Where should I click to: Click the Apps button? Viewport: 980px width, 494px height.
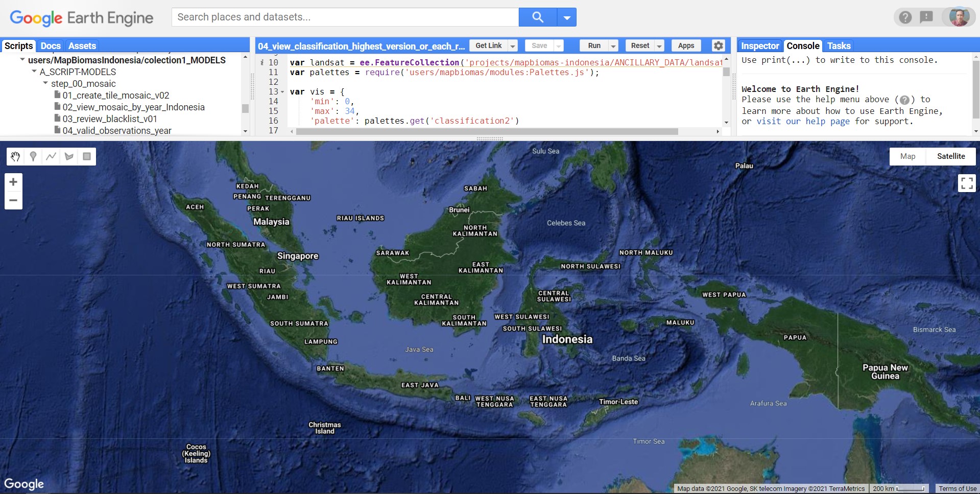(686, 45)
